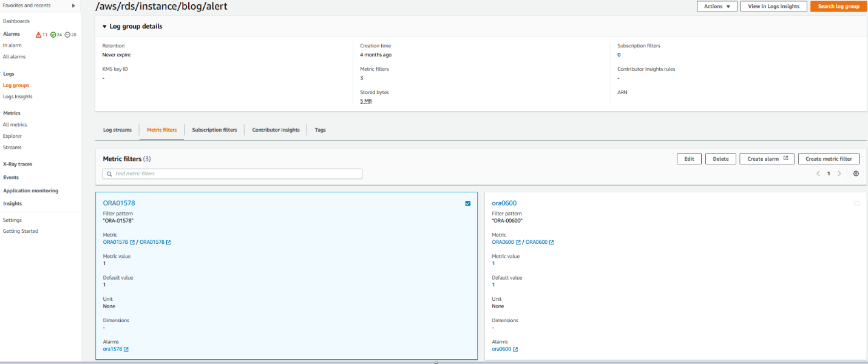The width and height of the screenshot is (868, 364).
Task: Select the ora0600 metric filter checkbox
Action: [857, 203]
